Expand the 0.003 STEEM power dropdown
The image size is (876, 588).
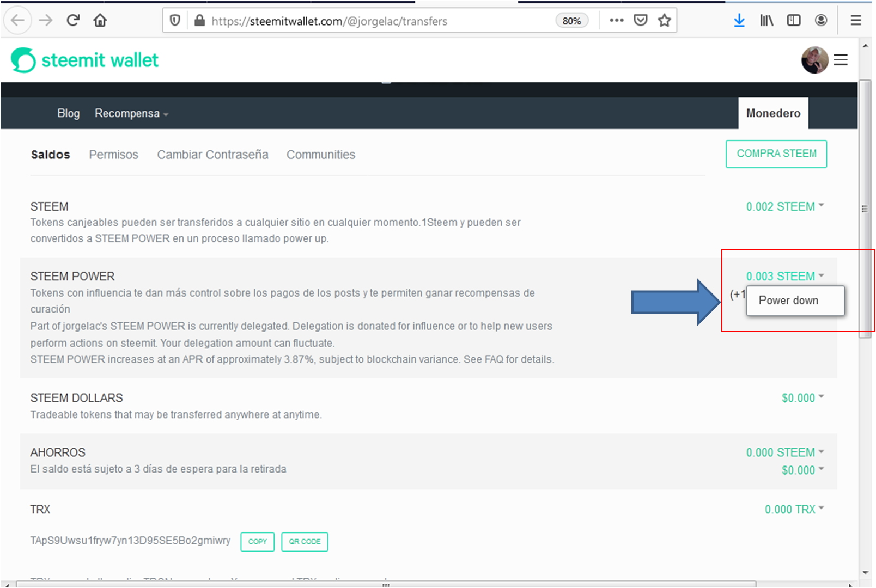click(x=785, y=277)
